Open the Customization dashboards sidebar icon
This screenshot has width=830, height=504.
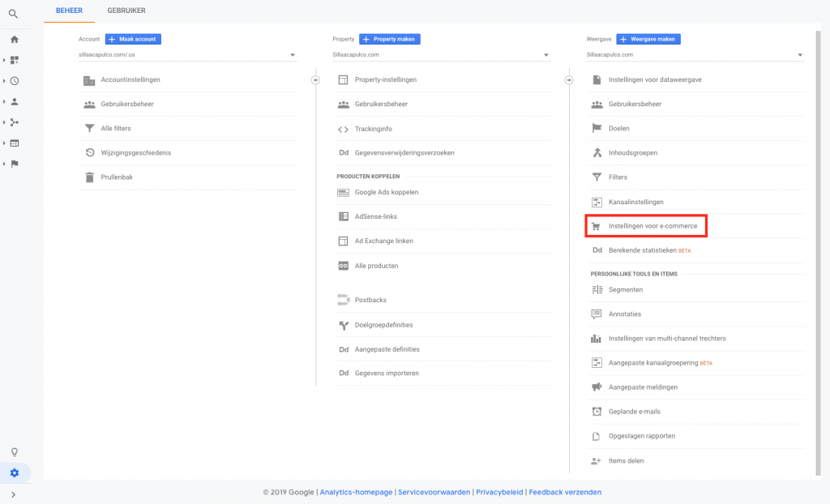pos(15,60)
